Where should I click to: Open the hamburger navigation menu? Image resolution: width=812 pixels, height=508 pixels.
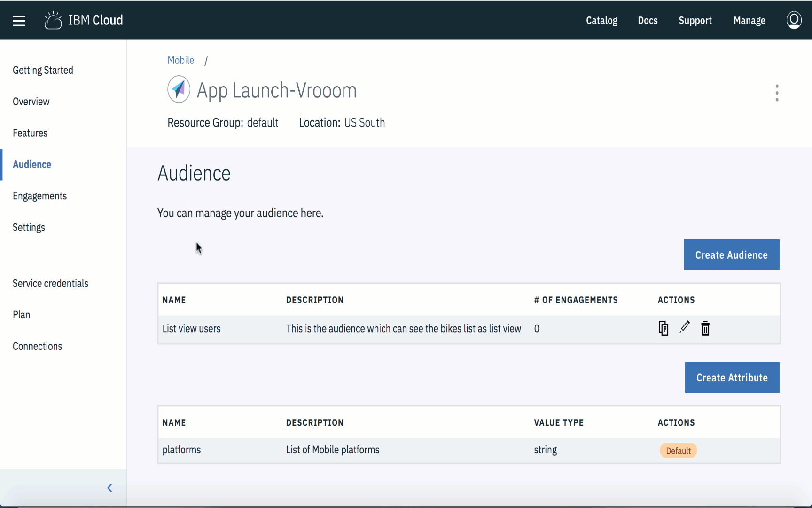[19, 21]
